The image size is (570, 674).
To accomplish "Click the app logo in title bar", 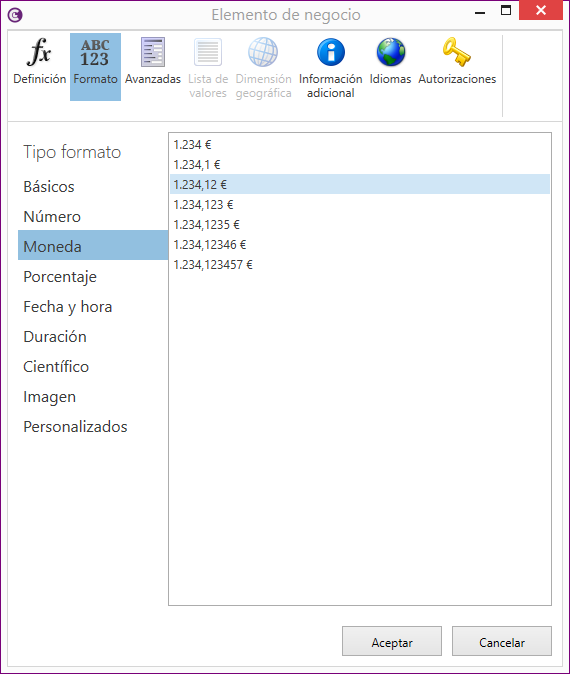I will coord(15,15).
